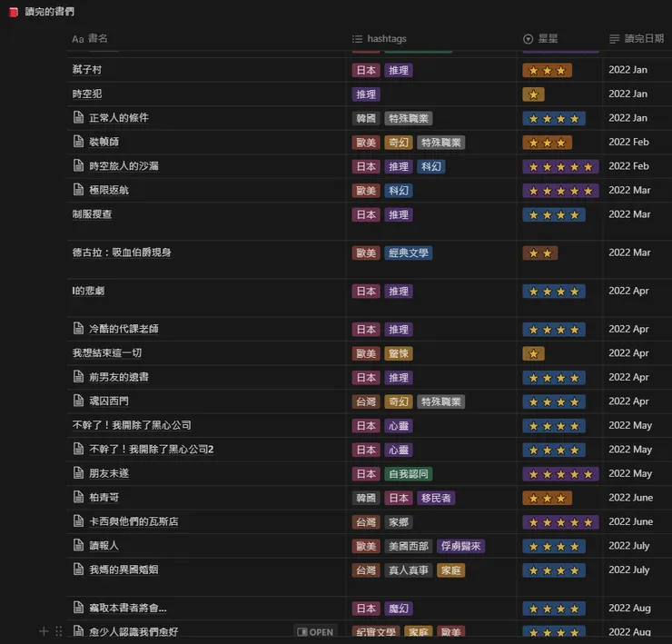672x644 pixels.
Task: Select the 時空犯 book title
Action: [87, 94]
